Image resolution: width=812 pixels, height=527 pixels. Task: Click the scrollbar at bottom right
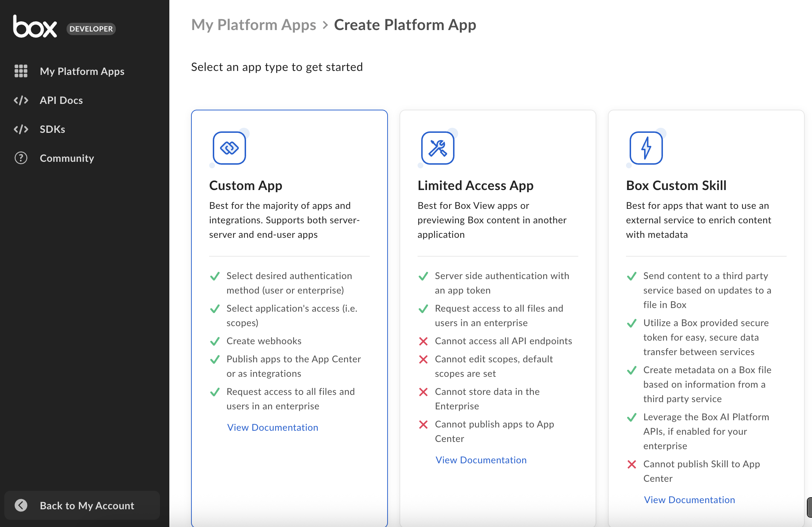pos(809,507)
